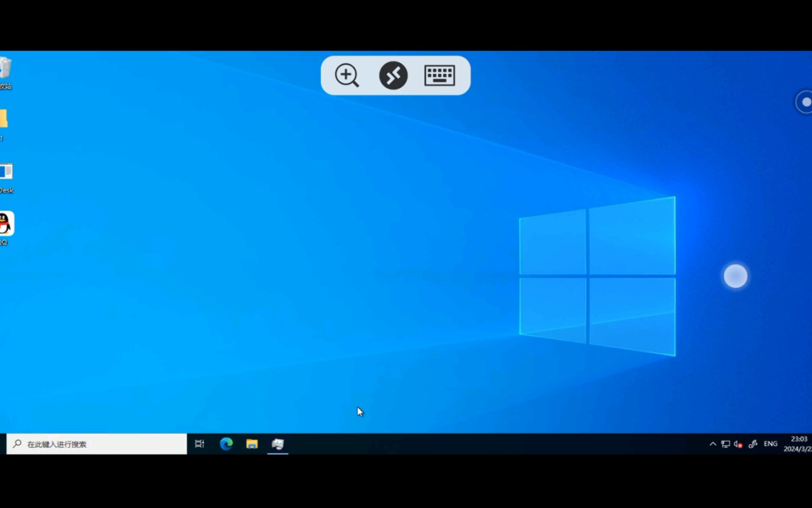Open File Explorer from the taskbar
The width and height of the screenshot is (812, 508).
(x=252, y=444)
